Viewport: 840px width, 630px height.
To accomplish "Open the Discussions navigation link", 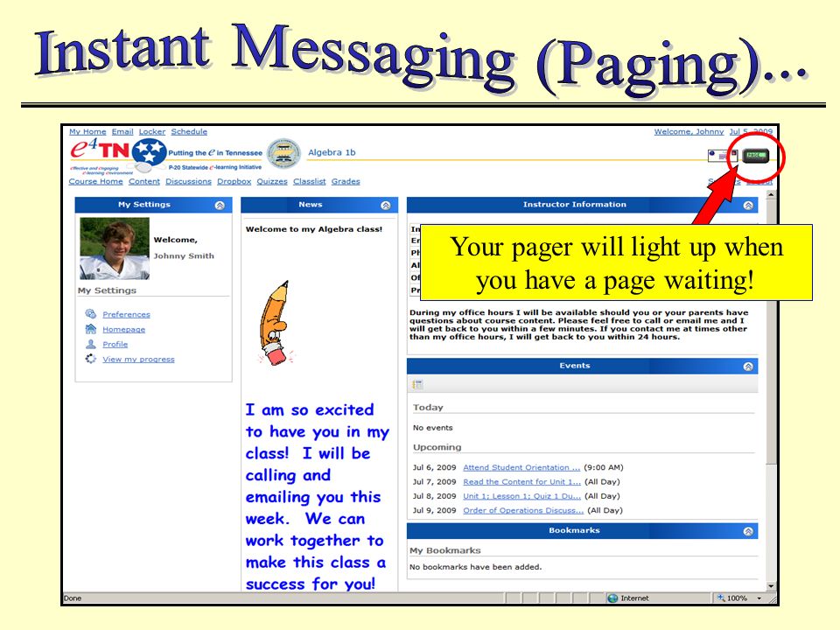I will coord(189,182).
